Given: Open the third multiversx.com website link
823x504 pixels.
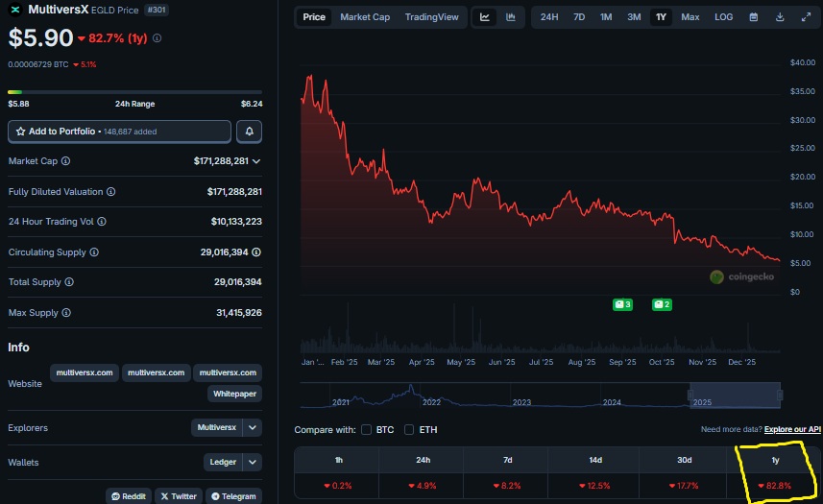Looking at the screenshot, I should [x=228, y=372].
